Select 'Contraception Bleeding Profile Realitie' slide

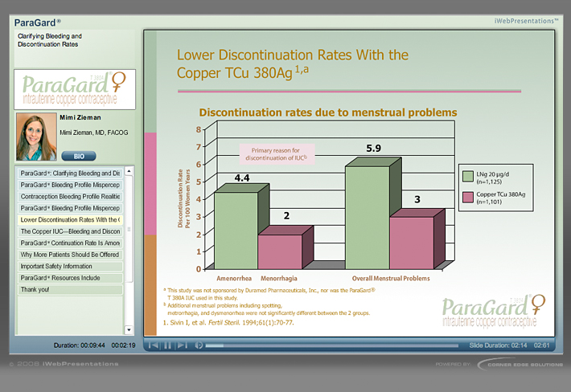(70, 196)
